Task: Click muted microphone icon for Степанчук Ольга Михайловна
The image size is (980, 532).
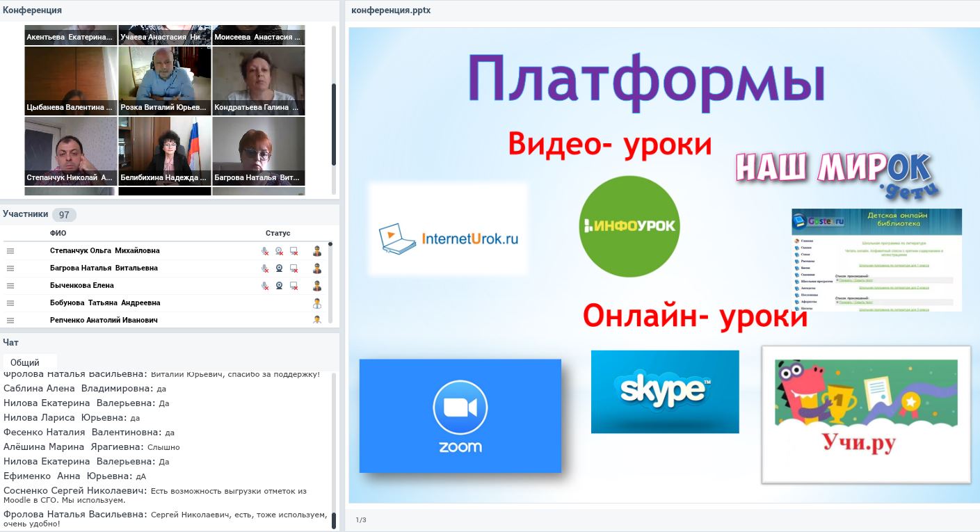Action: coord(265,251)
